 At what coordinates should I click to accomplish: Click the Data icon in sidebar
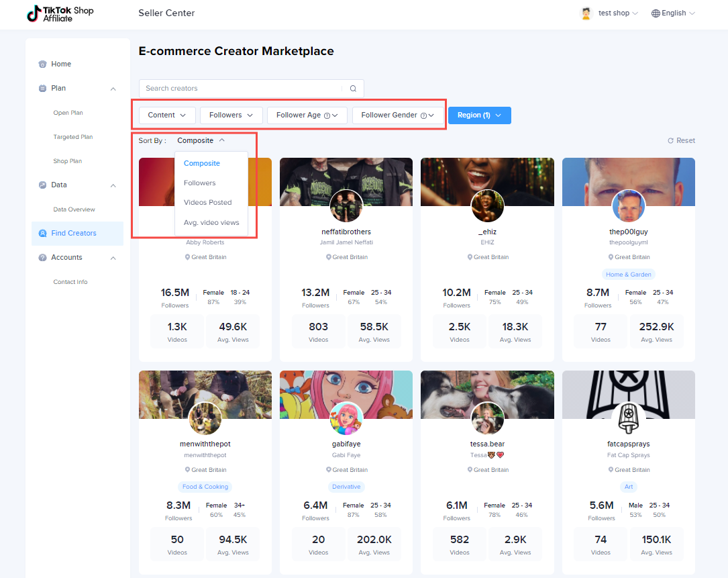(x=43, y=185)
